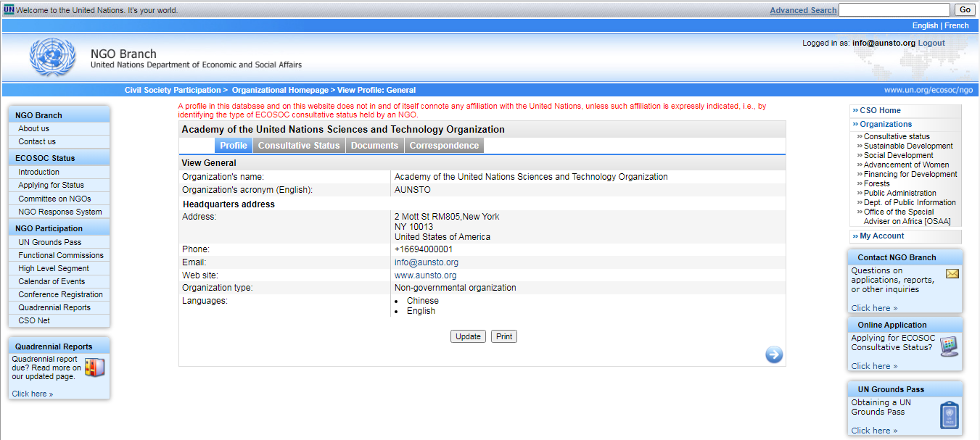Click the '2 Mott St RM805,New York' address line
Viewport: 980px width, 440px height.
[x=447, y=217]
